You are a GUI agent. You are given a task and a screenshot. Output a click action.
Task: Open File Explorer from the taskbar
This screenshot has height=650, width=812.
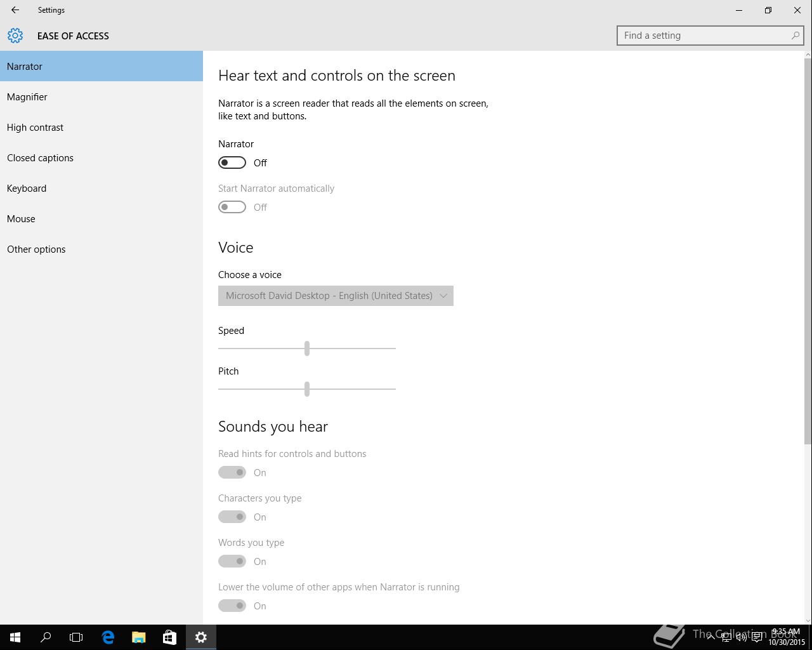coord(138,637)
